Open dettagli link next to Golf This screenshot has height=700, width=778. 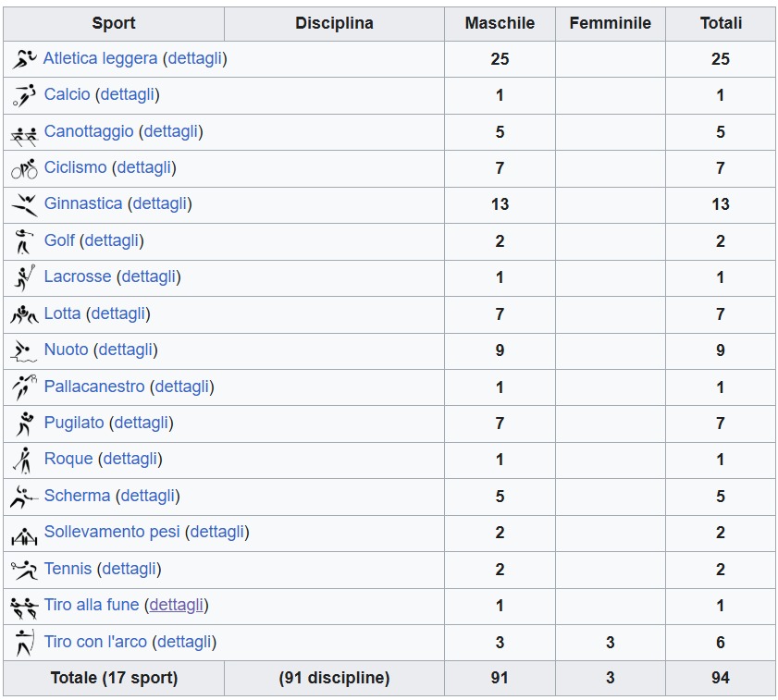(112, 240)
